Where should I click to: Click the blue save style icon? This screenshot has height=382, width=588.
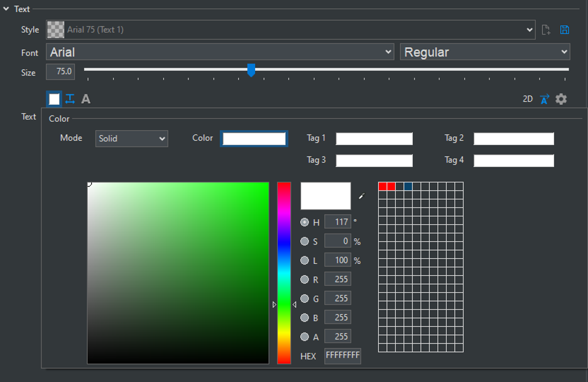coord(564,30)
